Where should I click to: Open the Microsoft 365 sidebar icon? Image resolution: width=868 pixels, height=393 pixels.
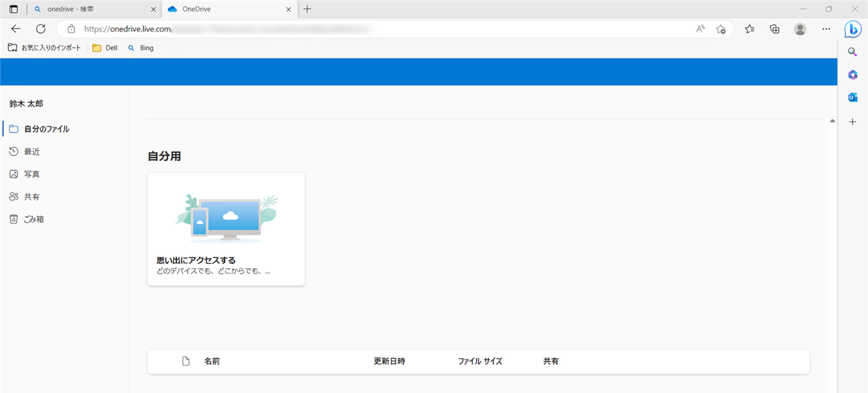tap(852, 75)
